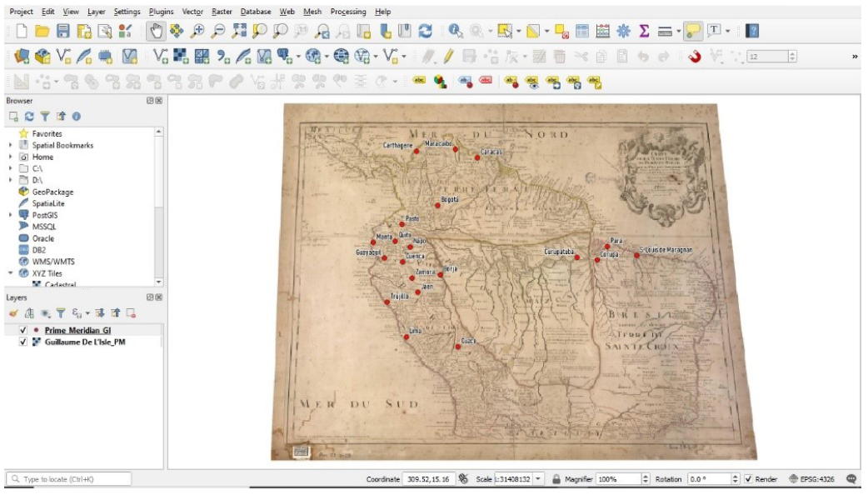Viewport: 868px width, 495px height.
Task: Select the Pan Map hand tool
Action: tap(156, 31)
